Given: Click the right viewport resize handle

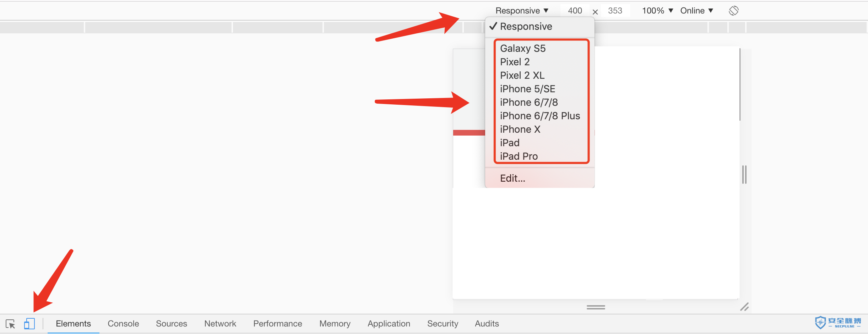Looking at the screenshot, I should coord(744,175).
